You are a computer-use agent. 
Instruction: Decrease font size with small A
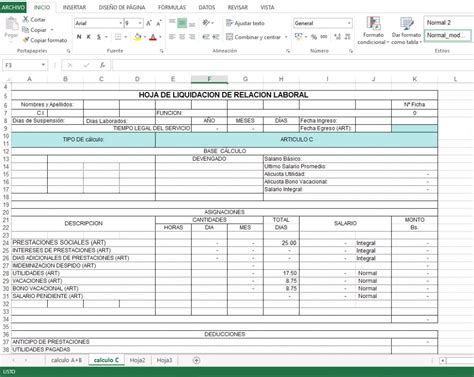159,23
